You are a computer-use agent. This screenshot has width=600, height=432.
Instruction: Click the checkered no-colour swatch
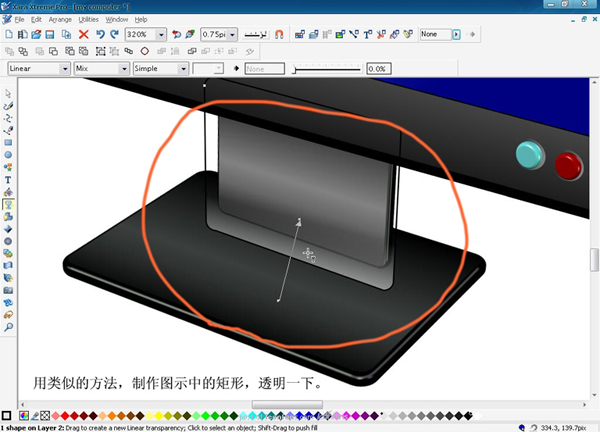45,416
